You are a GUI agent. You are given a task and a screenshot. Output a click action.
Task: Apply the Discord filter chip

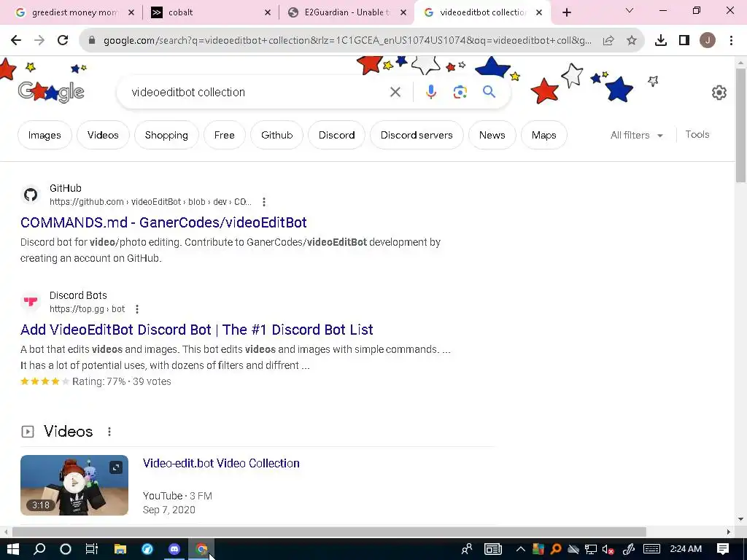pyautogui.click(x=336, y=135)
